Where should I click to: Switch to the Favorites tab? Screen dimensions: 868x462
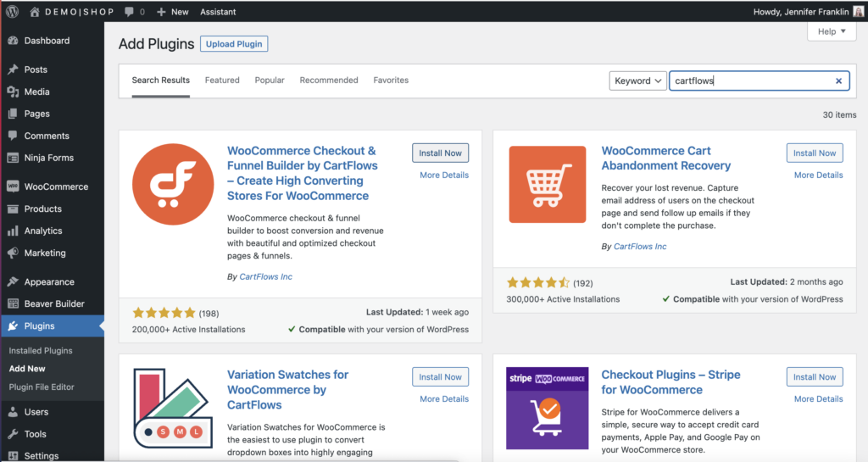pyautogui.click(x=391, y=81)
